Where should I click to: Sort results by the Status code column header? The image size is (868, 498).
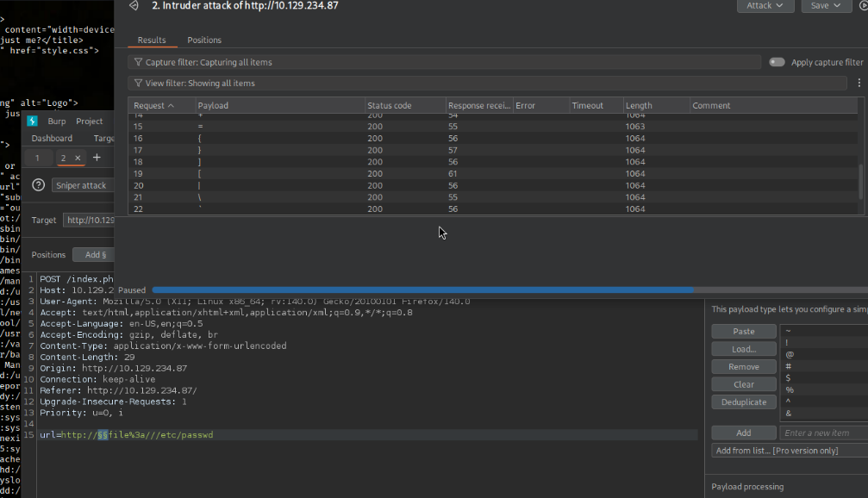tap(405, 105)
